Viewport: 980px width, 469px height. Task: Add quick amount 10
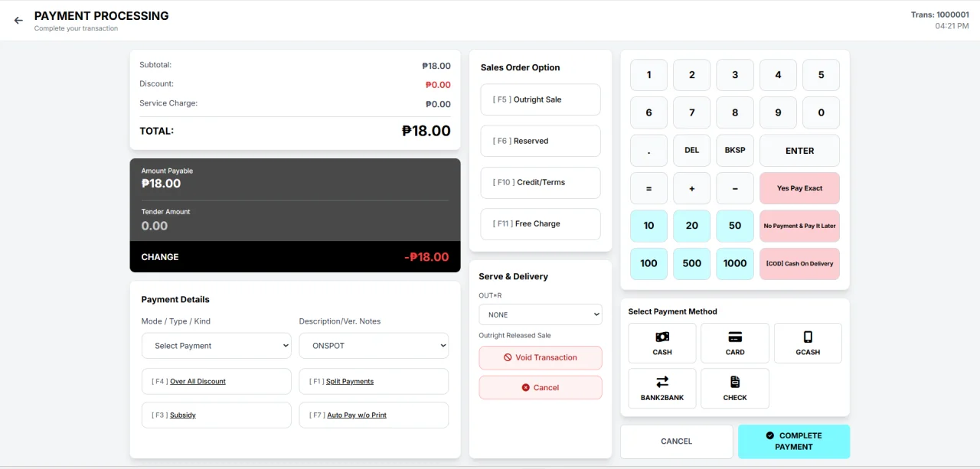649,226
